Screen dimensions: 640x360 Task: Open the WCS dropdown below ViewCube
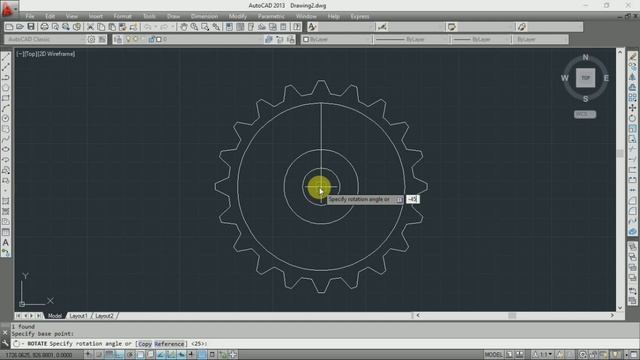tap(585, 114)
